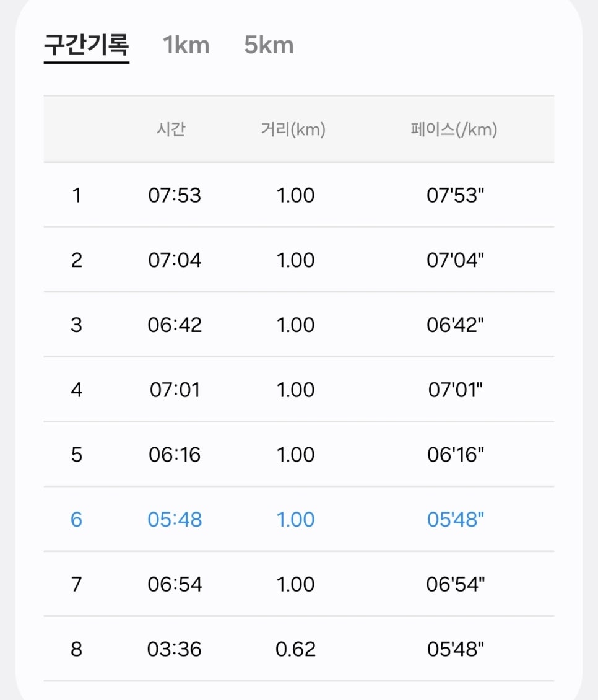Select lap 5 time 06:16
Viewport: 598px width, 700px height.
pyautogui.click(x=175, y=455)
